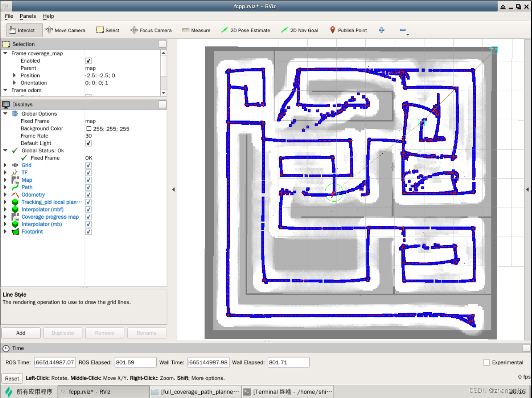Switch to the Terminal taskbar window
Image resolution: width=532 pixels, height=398 pixels.
point(288,392)
